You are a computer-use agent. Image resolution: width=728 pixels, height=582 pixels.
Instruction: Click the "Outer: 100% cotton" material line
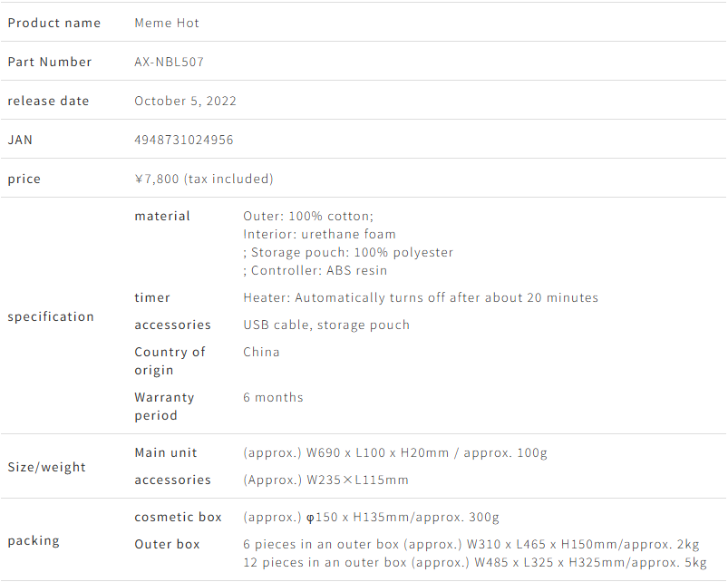point(308,216)
